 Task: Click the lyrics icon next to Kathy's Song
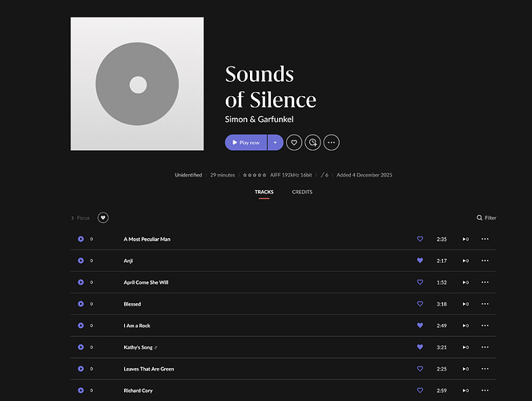(155, 347)
